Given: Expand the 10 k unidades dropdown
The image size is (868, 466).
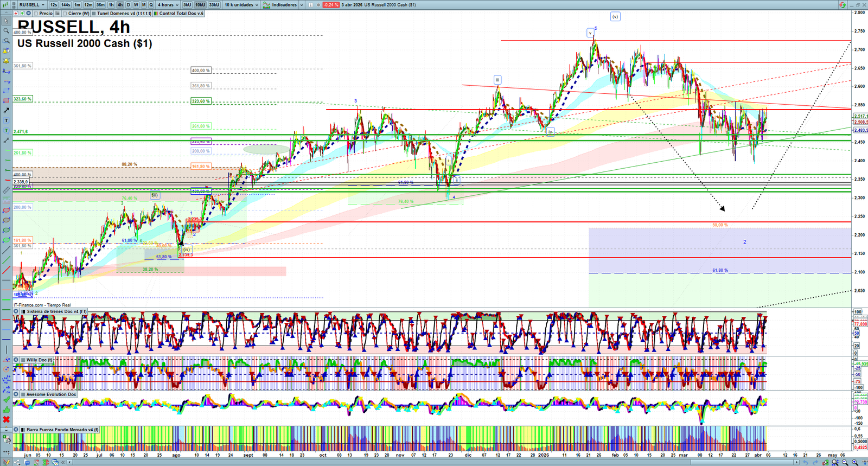Looking at the screenshot, I should 241,5.
